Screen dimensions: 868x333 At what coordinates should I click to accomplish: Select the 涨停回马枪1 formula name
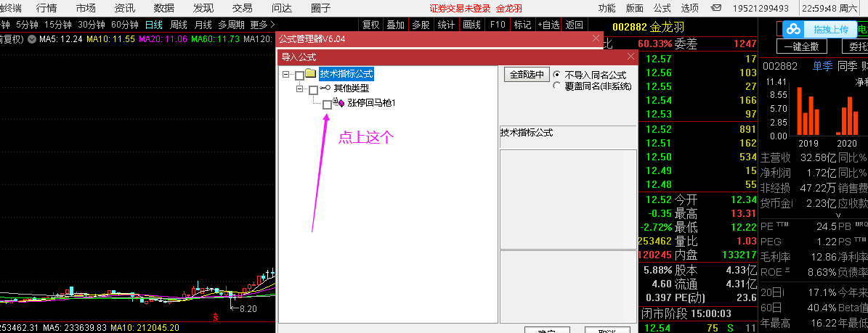pos(371,103)
